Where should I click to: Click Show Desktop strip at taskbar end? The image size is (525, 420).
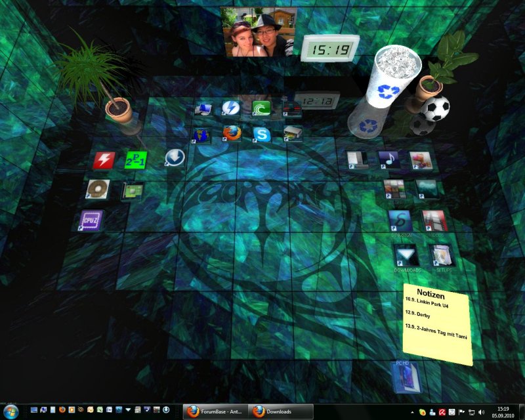(521, 412)
